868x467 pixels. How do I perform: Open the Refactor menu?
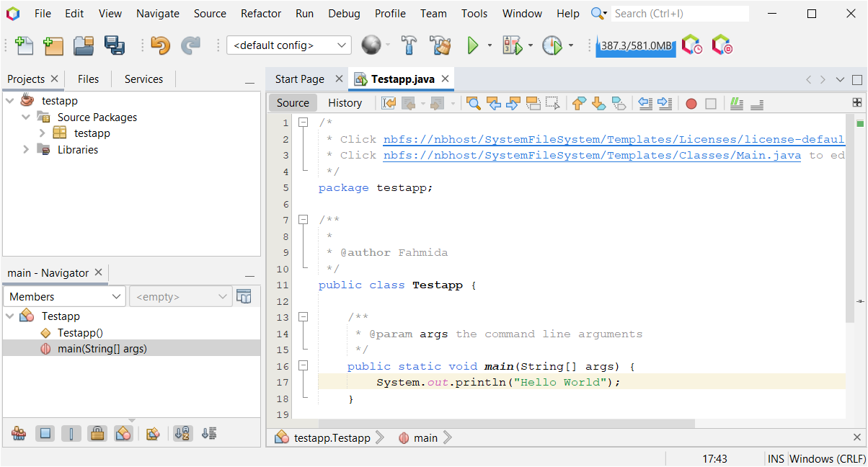click(260, 13)
